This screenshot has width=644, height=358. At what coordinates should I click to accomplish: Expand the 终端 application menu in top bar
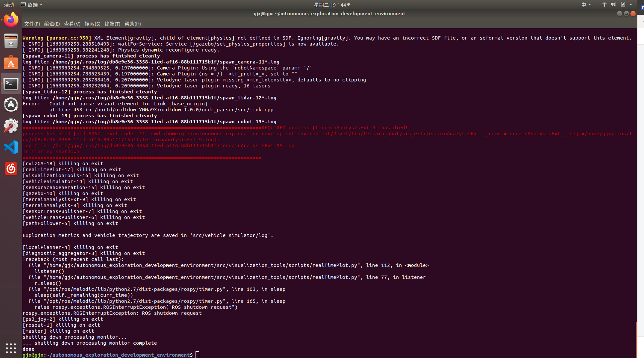tap(32, 5)
